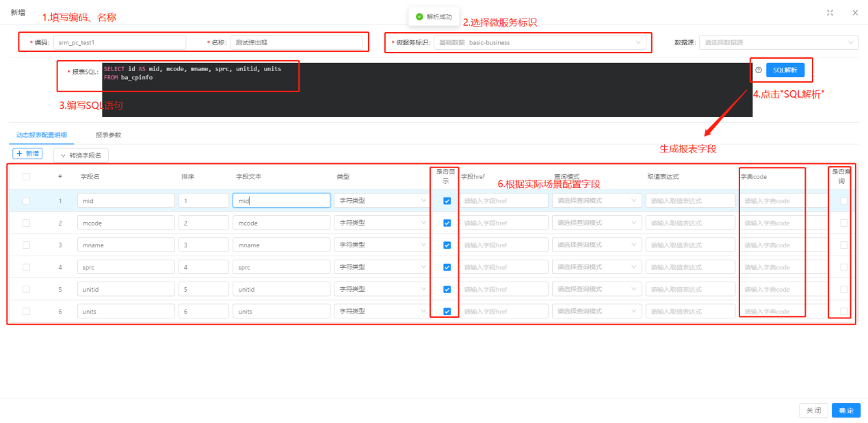
Task: Uncheck 是否显示 for the units row
Action: pyautogui.click(x=447, y=311)
